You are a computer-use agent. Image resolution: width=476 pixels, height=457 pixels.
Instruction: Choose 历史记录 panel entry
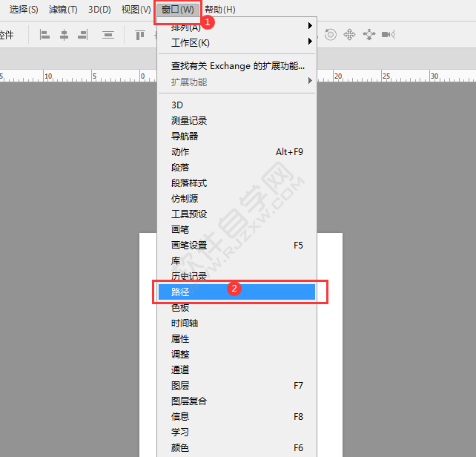click(x=237, y=275)
